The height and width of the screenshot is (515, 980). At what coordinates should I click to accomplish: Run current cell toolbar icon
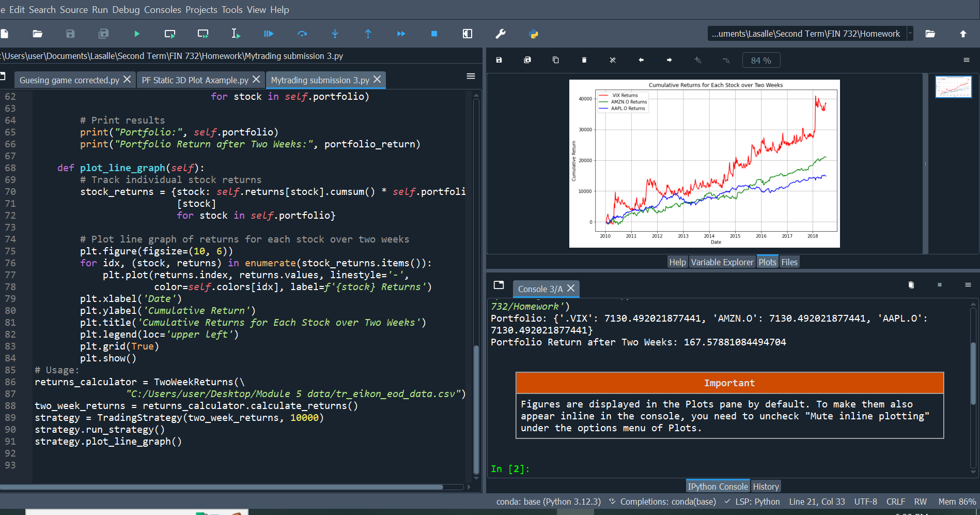(169, 34)
